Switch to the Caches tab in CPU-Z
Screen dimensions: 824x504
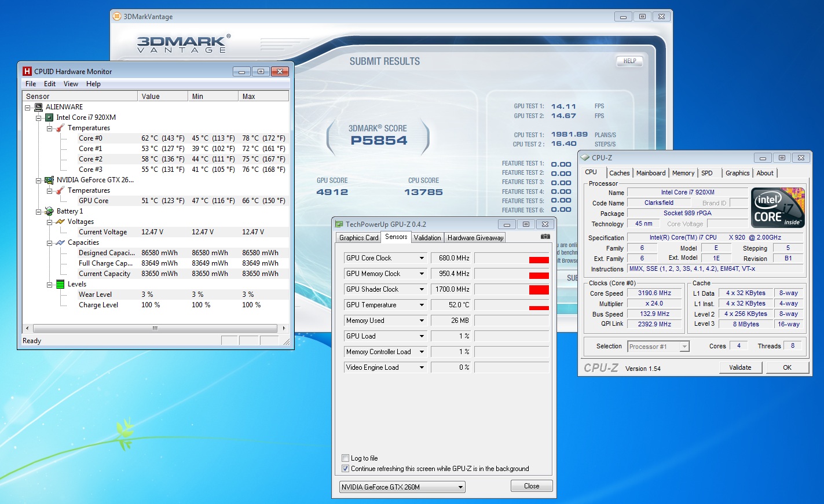[x=619, y=173]
